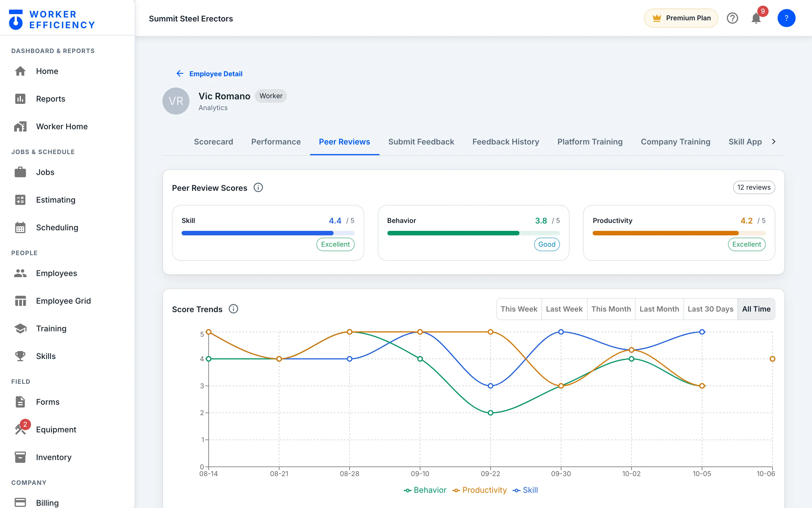Click the Premium Plan button
Viewport: 812px width, 508px height.
pyautogui.click(x=681, y=18)
